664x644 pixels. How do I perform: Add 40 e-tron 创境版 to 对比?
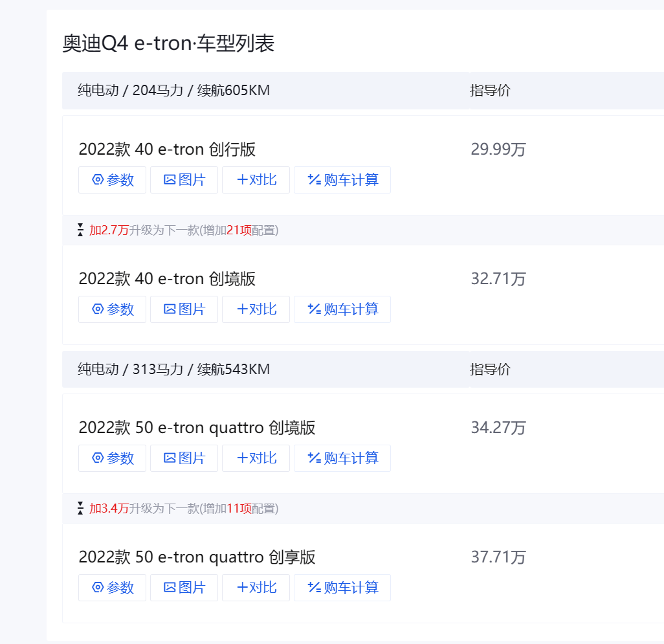[x=256, y=309]
